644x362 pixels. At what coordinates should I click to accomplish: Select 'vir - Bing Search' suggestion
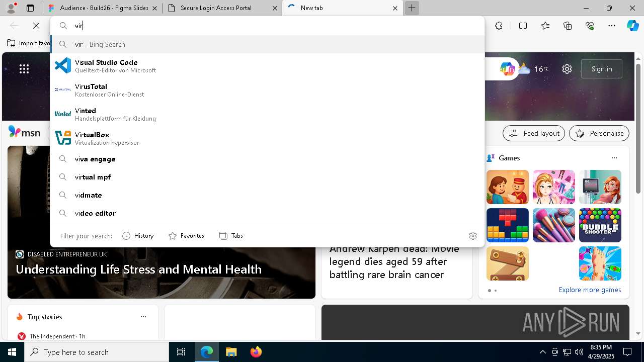pyautogui.click(x=267, y=44)
